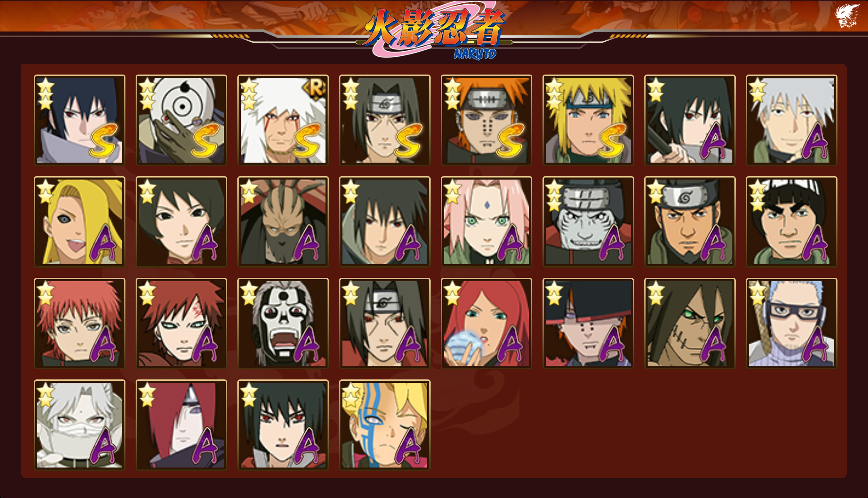Select blonde Minato S-rank ninja card

[588, 120]
